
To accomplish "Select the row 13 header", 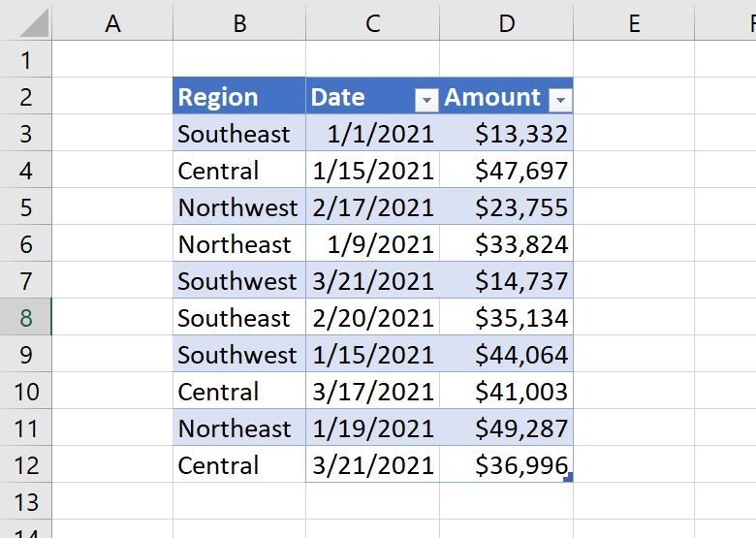I will click(x=25, y=502).
